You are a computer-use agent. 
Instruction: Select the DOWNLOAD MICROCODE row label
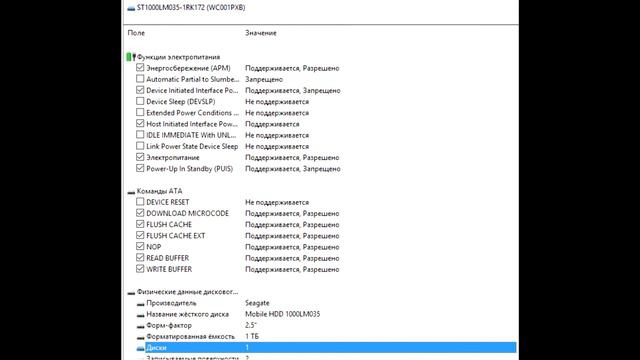(187, 213)
